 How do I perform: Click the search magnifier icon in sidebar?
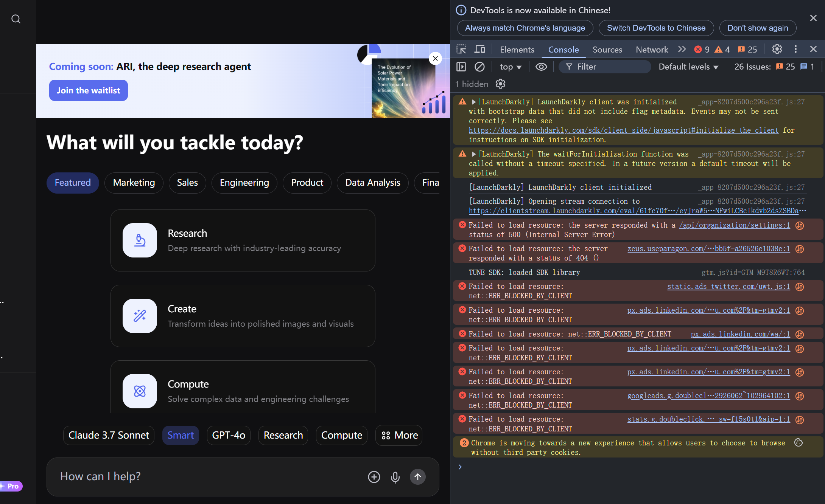pos(16,19)
